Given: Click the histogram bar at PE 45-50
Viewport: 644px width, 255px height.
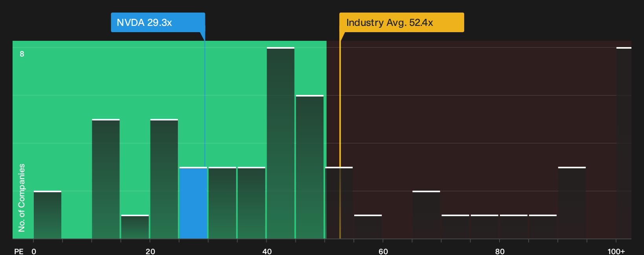Looking at the screenshot, I should point(310,167).
